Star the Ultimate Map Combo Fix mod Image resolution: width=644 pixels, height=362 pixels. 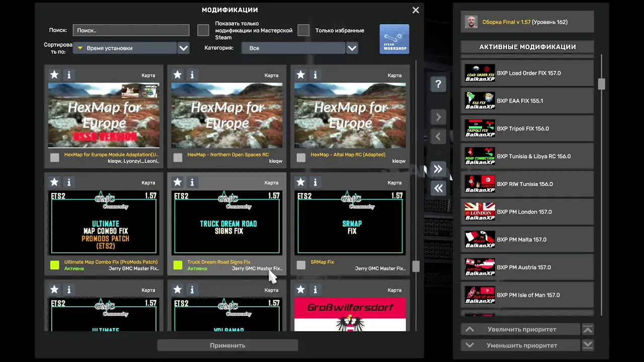click(x=54, y=182)
